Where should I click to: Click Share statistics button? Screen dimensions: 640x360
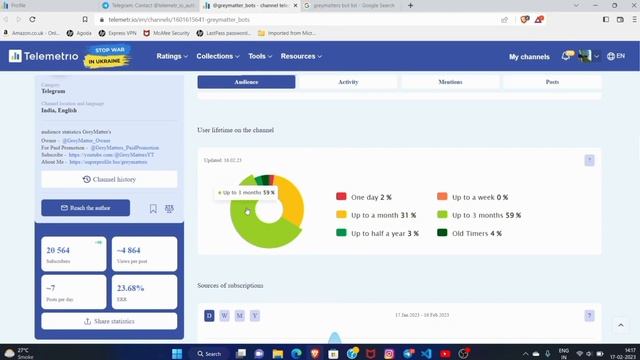click(x=109, y=321)
